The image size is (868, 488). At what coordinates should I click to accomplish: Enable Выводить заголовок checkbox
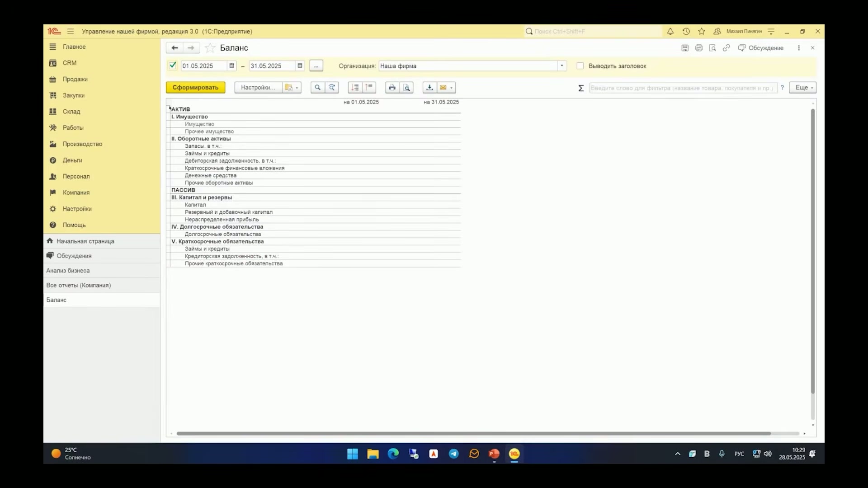coord(580,66)
